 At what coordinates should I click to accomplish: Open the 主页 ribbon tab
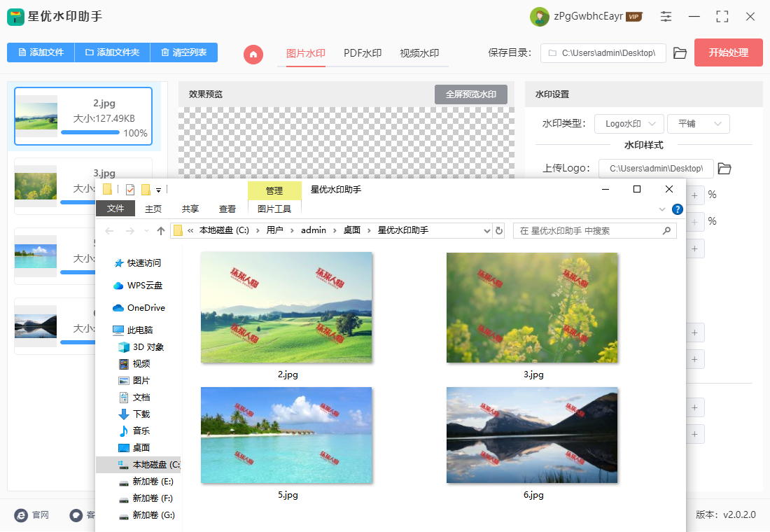tap(153, 209)
